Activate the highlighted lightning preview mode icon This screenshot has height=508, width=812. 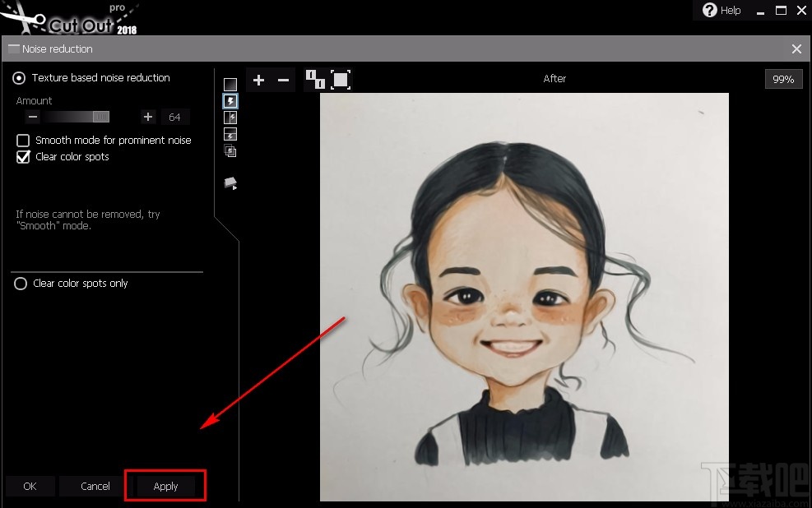(230, 100)
